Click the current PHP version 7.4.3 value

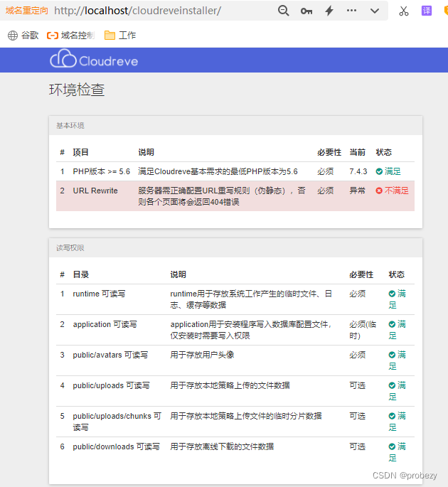[x=358, y=171]
